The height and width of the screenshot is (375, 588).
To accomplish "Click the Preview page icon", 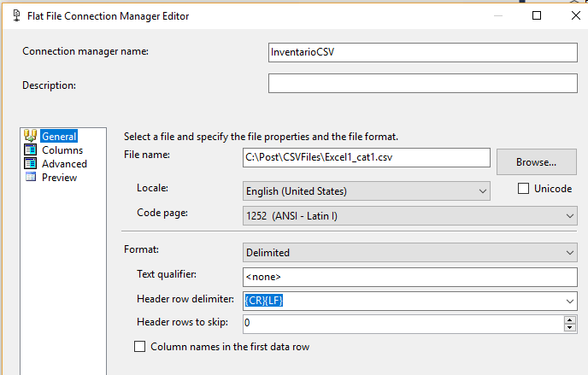I will tap(31, 177).
